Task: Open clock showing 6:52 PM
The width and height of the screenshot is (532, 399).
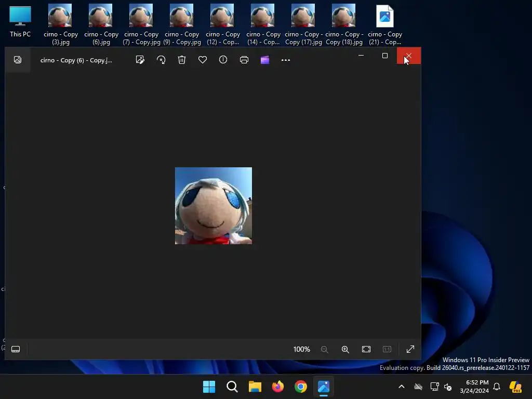Action: (x=474, y=387)
